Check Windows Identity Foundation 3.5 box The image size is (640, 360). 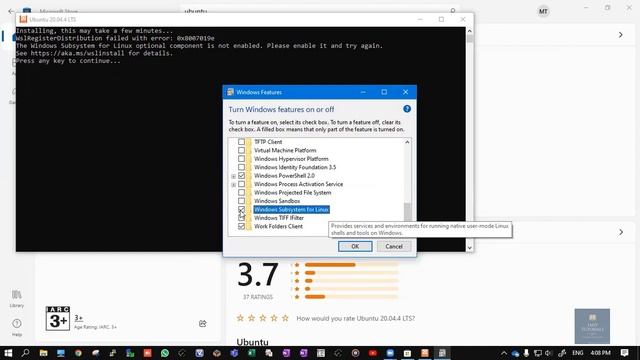[241, 167]
